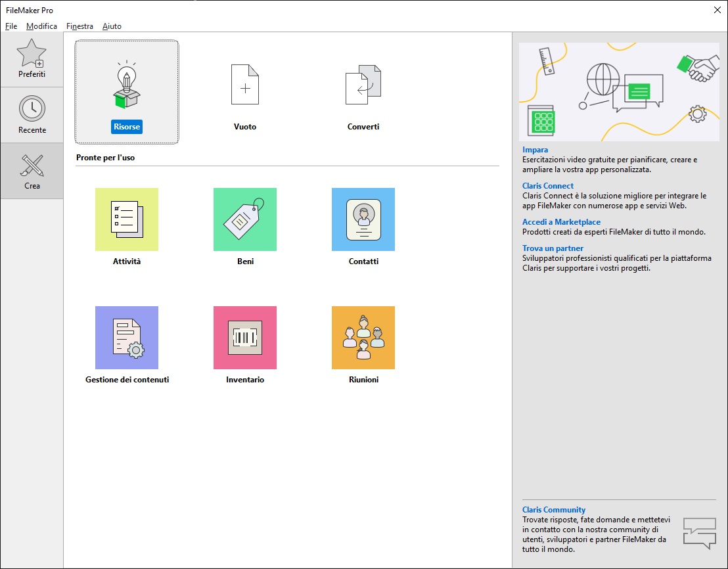Screen dimensions: 728x569
Task: Follow the Impara link
Action: tap(535, 149)
